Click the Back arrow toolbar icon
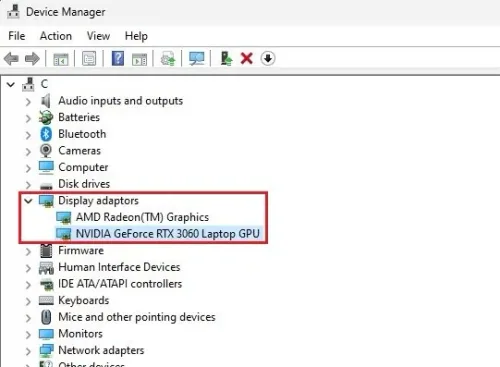 point(11,59)
